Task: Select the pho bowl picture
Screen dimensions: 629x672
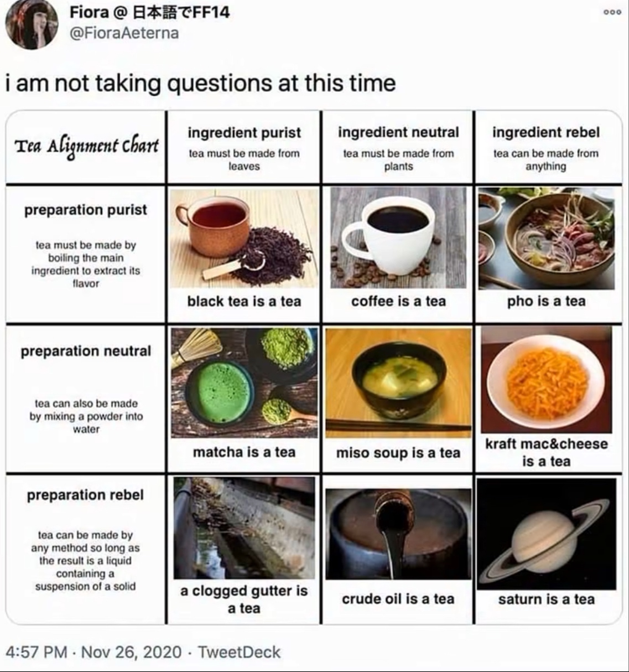Action: click(x=547, y=238)
